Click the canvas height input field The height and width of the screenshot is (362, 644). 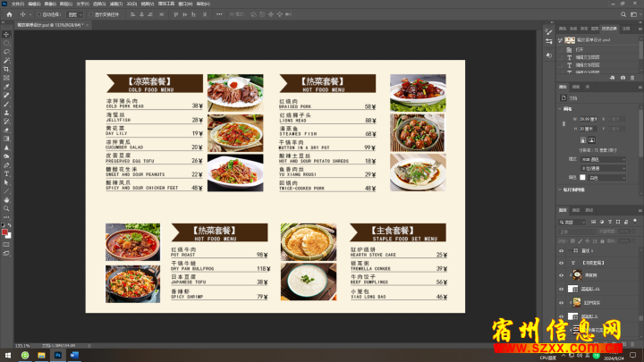(589, 129)
